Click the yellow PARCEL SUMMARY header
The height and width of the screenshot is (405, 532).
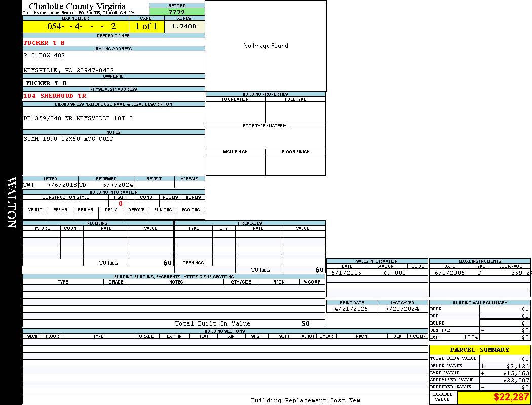click(x=479, y=350)
